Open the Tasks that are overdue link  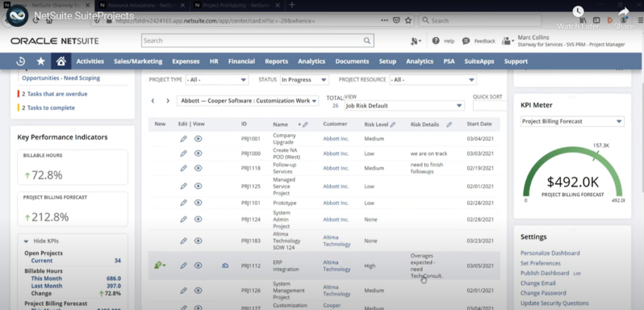pyautogui.click(x=57, y=94)
